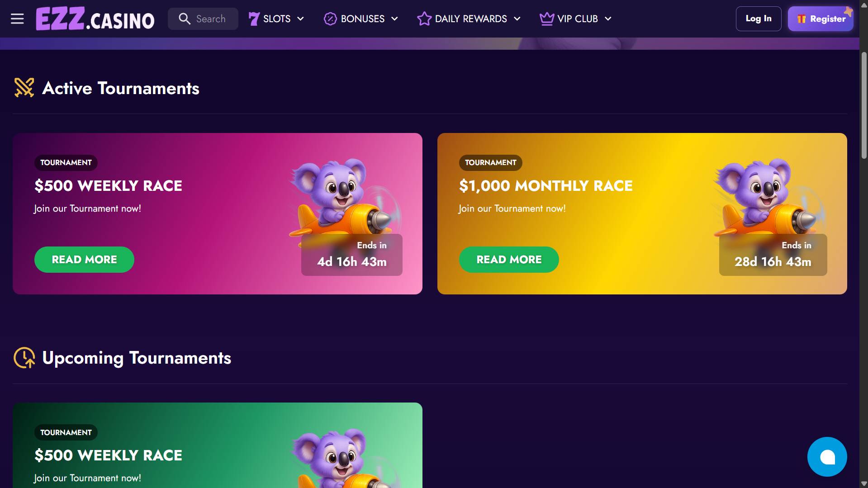Click the Slots seven icon

[254, 19]
